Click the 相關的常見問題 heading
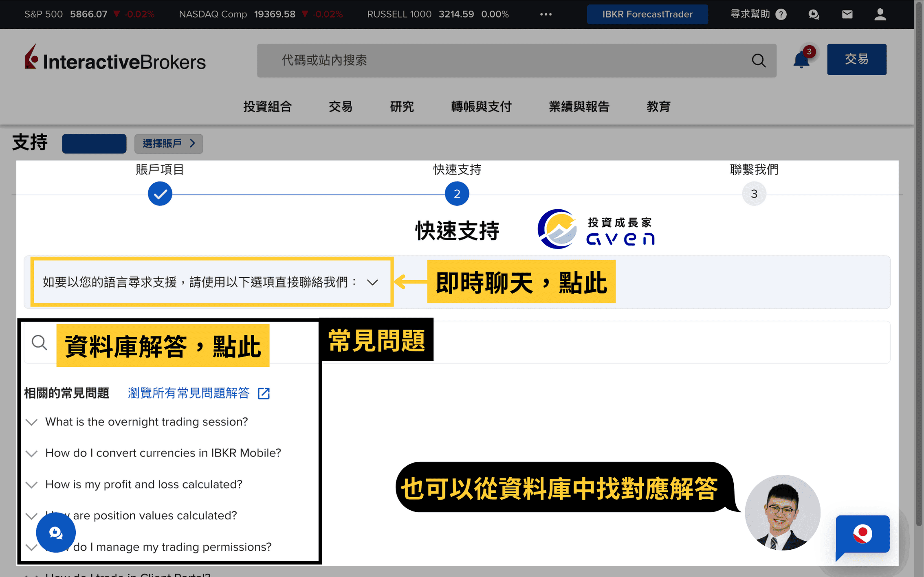The height and width of the screenshot is (577, 924). coord(67,393)
